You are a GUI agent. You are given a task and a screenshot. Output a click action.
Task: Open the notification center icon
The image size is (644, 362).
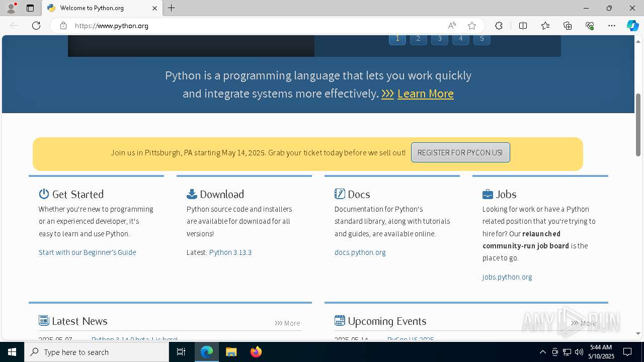point(627,352)
